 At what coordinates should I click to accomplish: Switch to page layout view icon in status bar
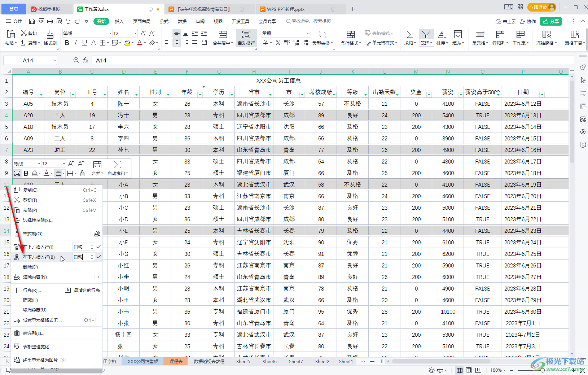coord(469,370)
